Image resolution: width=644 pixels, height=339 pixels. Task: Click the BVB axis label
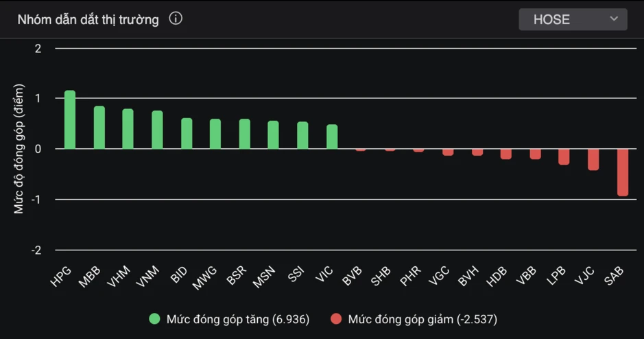pyautogui.click(x=353, y=276)
